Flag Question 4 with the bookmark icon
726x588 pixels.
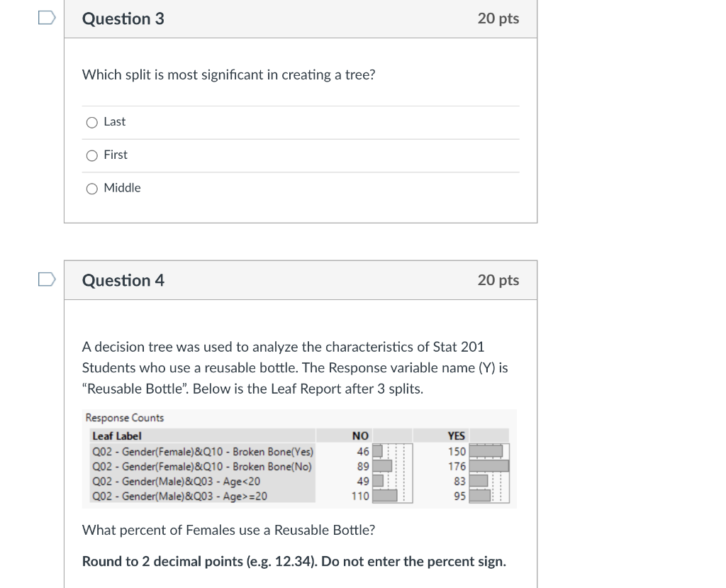tap(47, 279)
